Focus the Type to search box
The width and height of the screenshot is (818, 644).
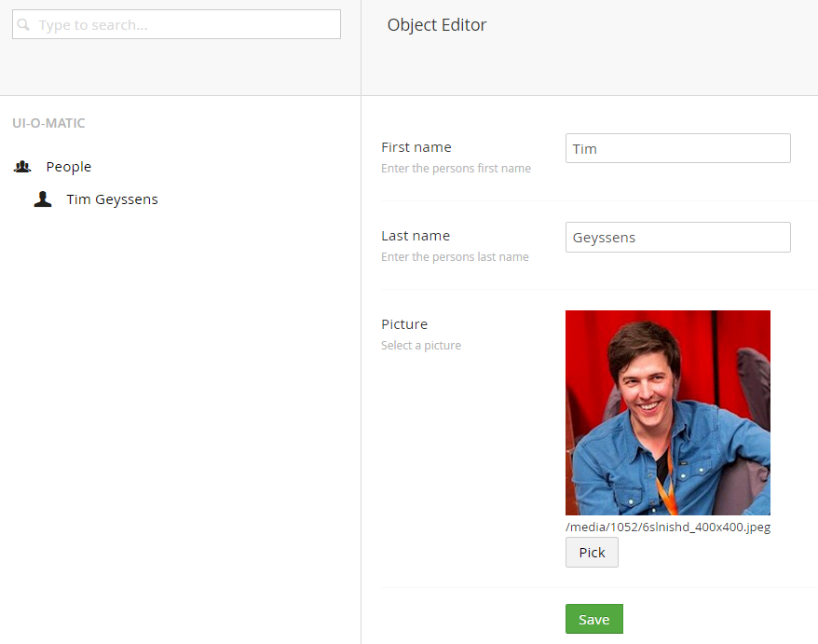click(x=176, y=24)
